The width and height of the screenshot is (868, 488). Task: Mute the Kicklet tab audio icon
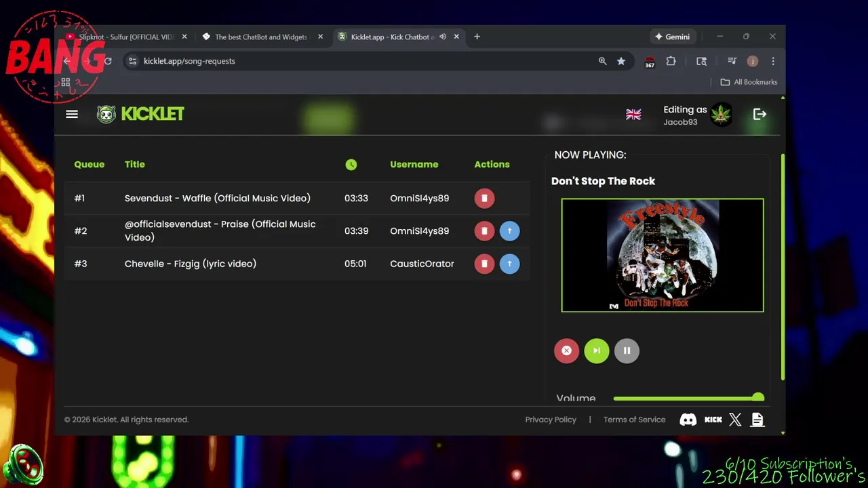(x=443, y=37)
